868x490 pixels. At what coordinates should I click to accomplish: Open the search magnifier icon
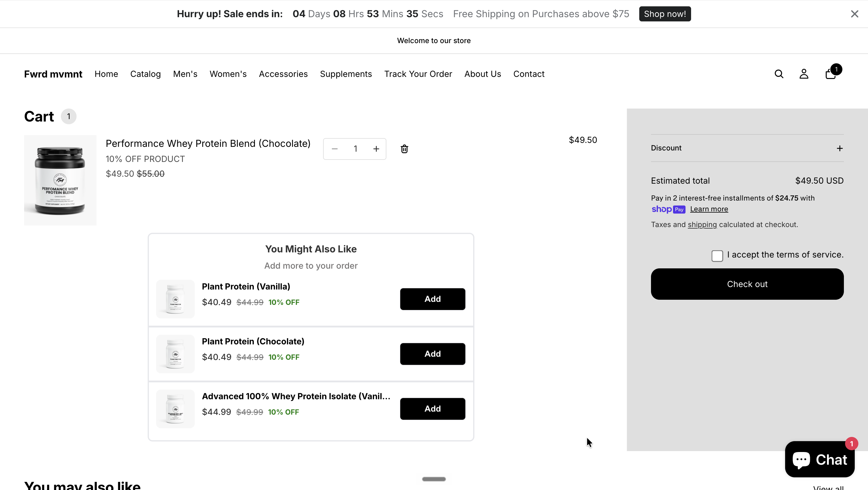coord(779,74)
